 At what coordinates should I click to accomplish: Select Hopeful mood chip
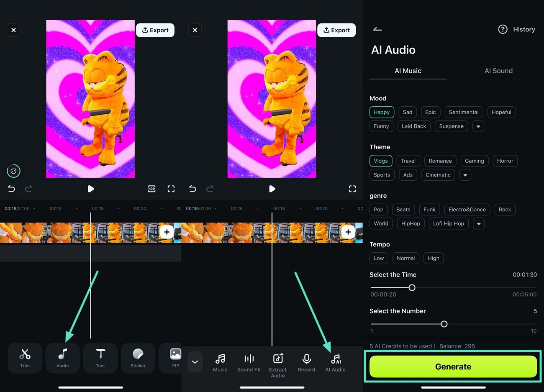coord(501,112)
